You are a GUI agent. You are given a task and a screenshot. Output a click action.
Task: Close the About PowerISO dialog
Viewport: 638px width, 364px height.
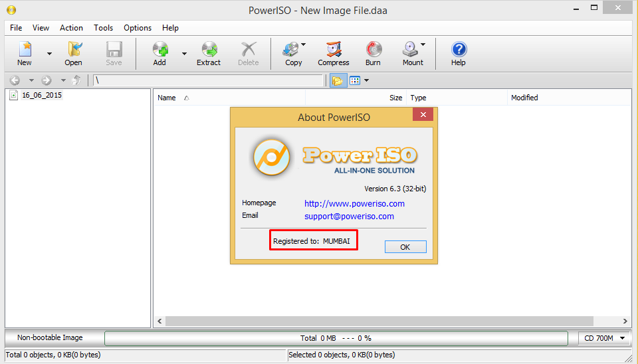423,115
